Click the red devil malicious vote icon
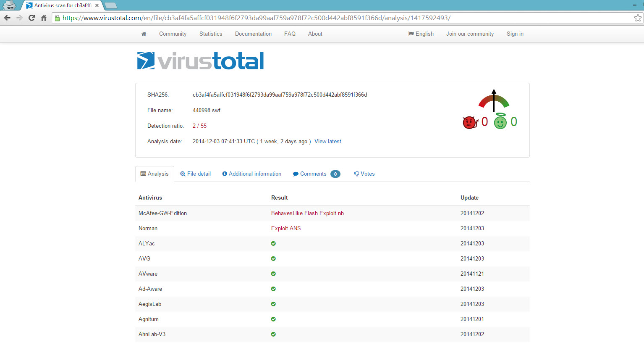This screenshot has width=644, height=345. [x=470, y=122]
